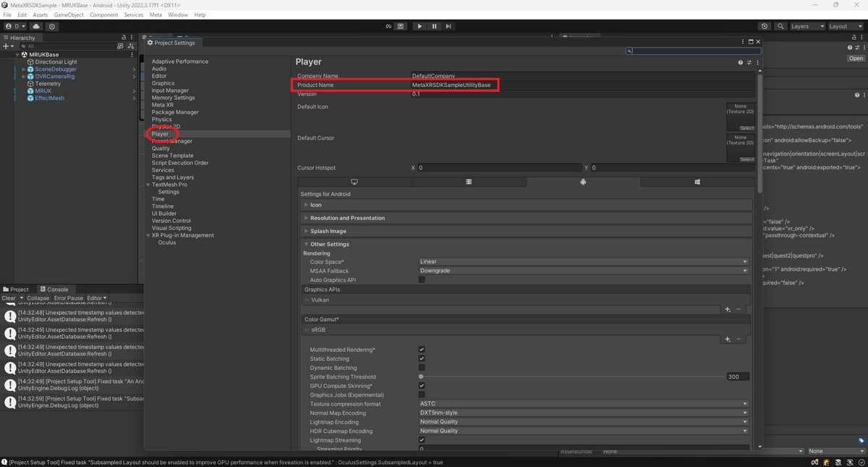Open the MRUK prefab arrow

click(x=134, y=91)
